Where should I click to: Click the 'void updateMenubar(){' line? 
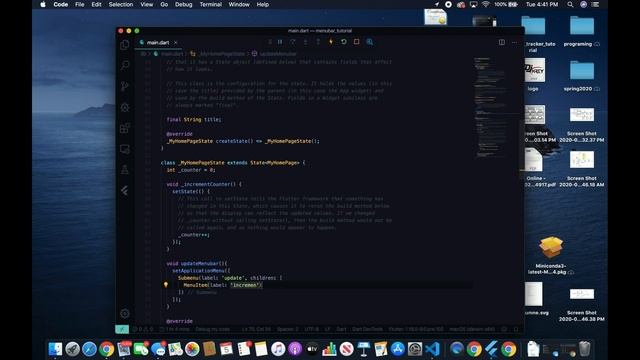[197, 263]
